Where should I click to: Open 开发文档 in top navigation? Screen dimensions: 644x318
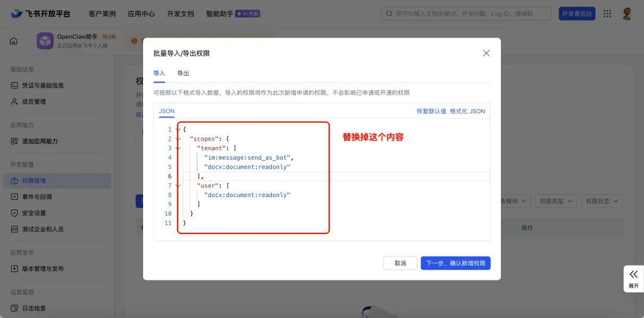point(180,14)
